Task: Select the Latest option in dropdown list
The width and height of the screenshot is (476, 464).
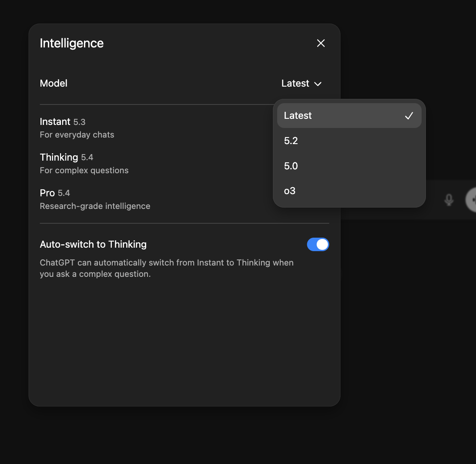Action: [298, 116]
